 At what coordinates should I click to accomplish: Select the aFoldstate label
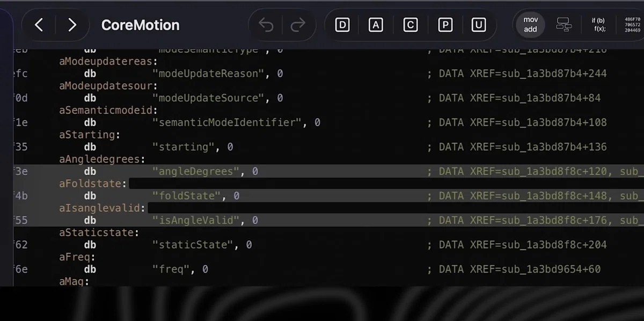coord(93,184)
